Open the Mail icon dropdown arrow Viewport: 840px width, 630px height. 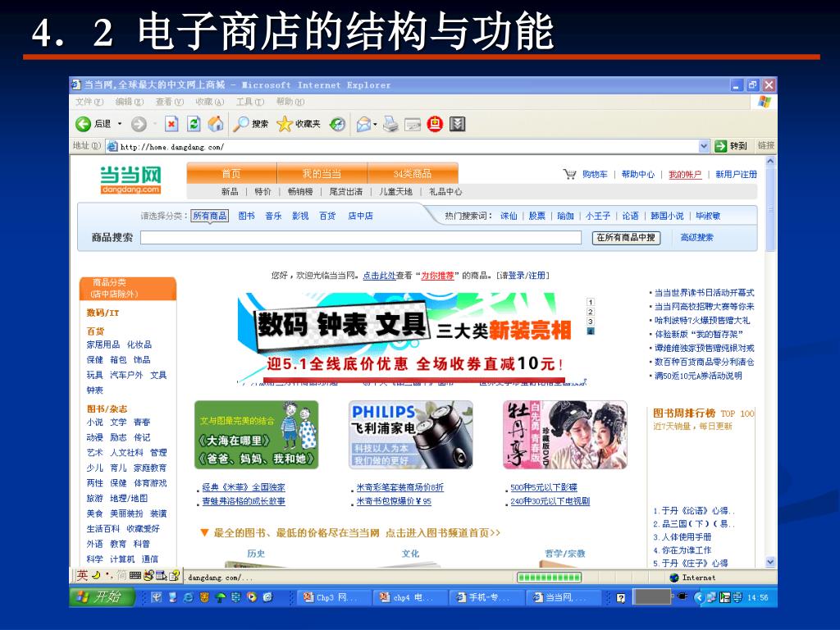coord(375,125)
